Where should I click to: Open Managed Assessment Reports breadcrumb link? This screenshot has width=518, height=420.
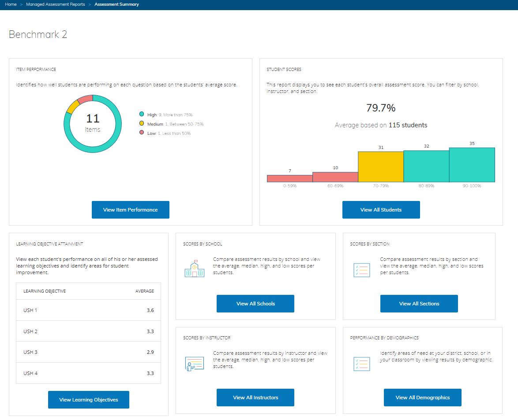tap(56, 4)
